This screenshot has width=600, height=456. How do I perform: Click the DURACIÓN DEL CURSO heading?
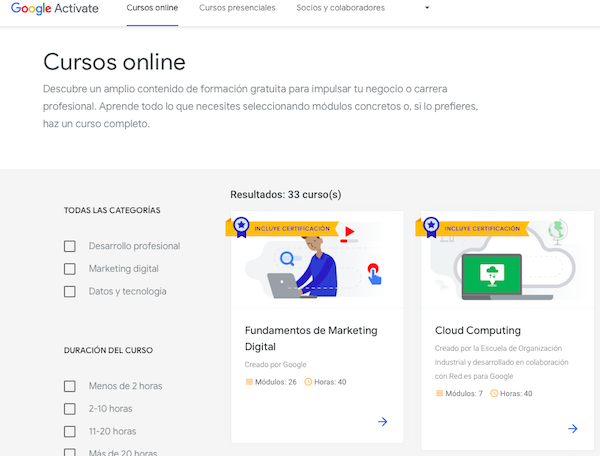(108, 350)
